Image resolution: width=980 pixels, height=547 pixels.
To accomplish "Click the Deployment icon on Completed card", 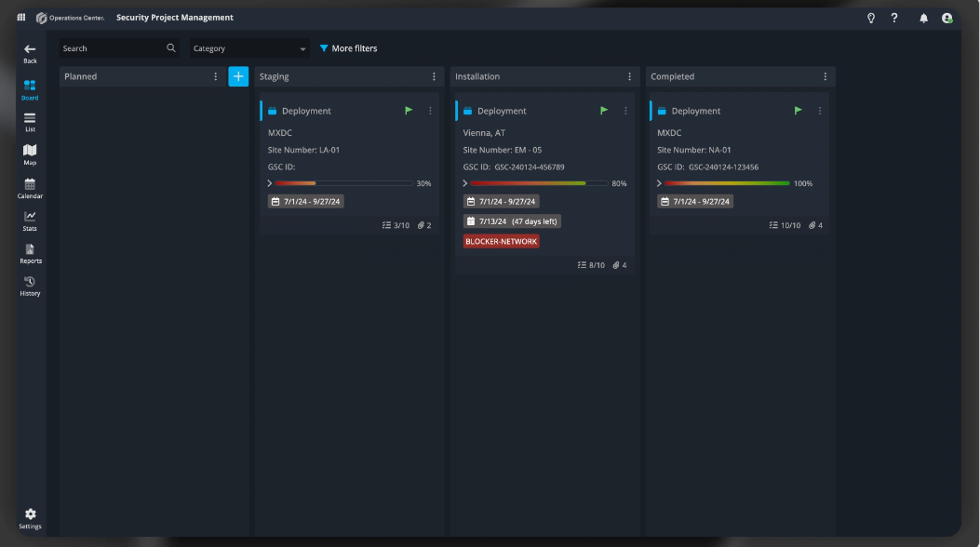I will point(662,111).
